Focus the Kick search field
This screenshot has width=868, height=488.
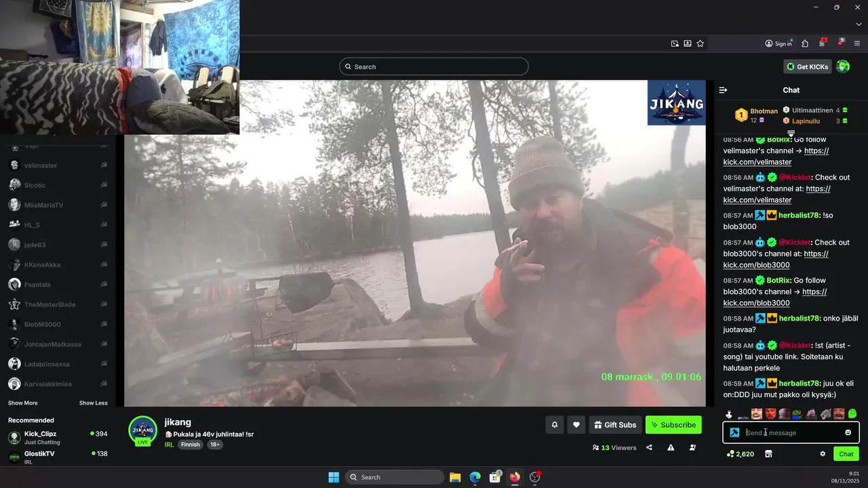(434, 66)
